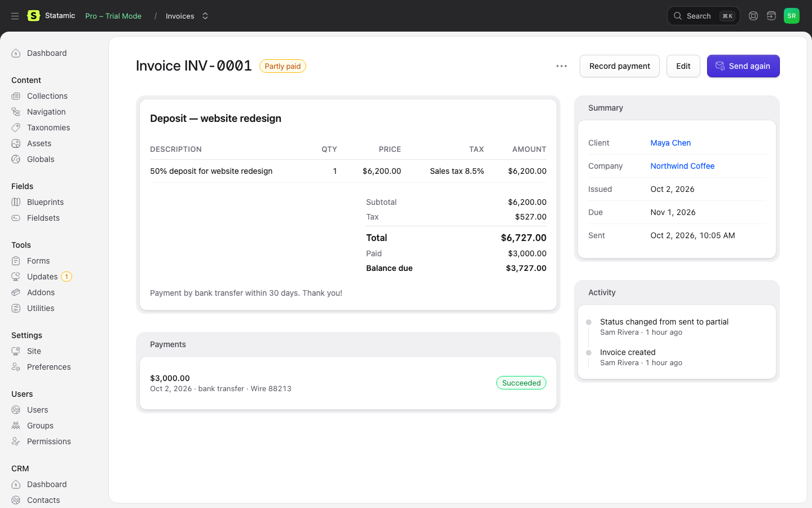Open Contacts under CRM

(43, 500)
